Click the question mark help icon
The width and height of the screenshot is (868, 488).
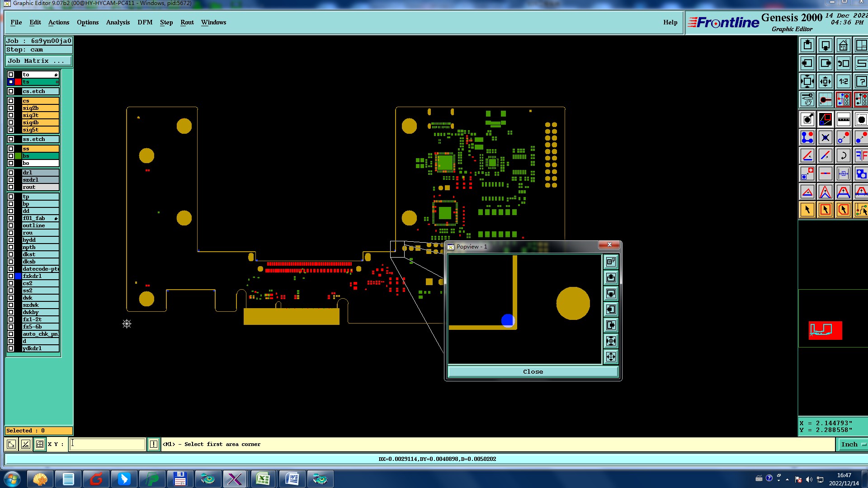[861, 82]
